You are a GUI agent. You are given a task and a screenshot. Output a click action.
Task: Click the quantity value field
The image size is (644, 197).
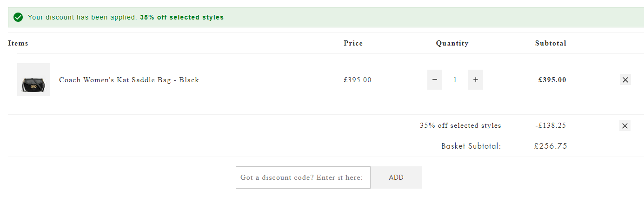pos(455,80)
